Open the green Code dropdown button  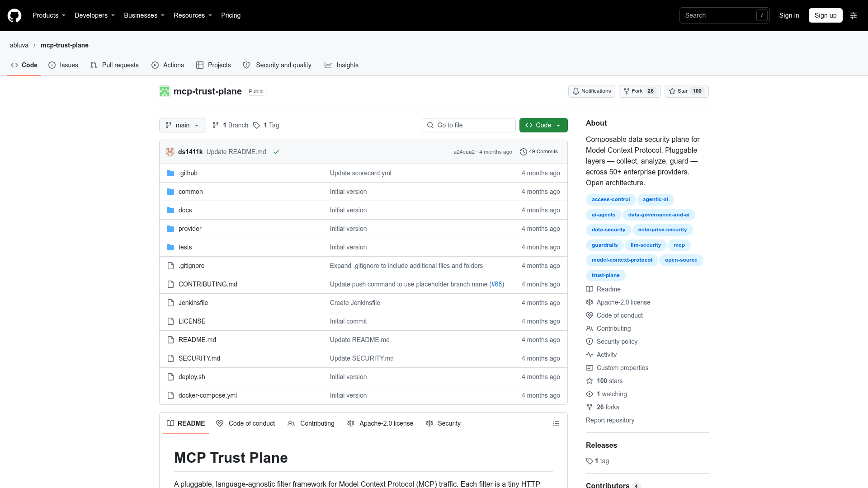[x=543, y=125]
